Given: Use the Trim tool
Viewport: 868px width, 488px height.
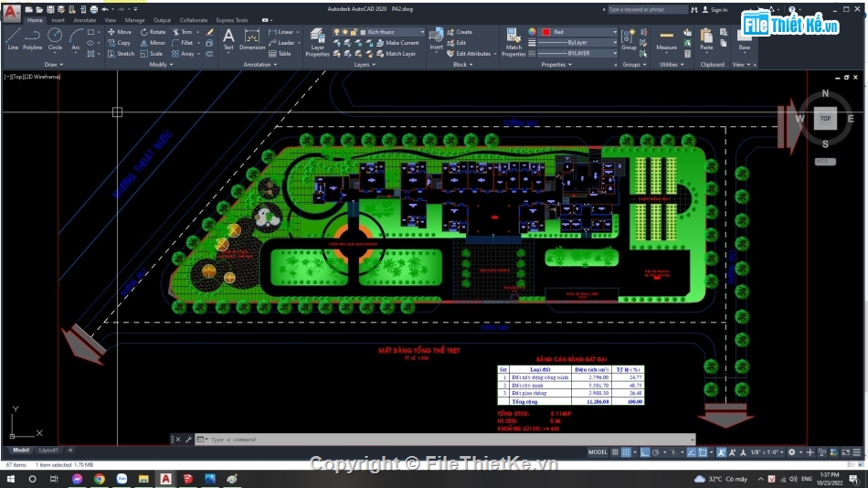Looking at the screenshot, I should (182, 32).
